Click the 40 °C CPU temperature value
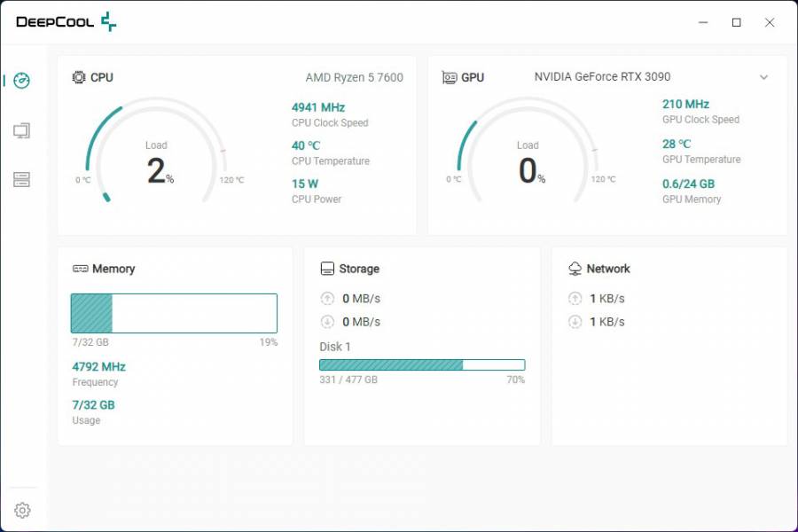 (306, 145)
